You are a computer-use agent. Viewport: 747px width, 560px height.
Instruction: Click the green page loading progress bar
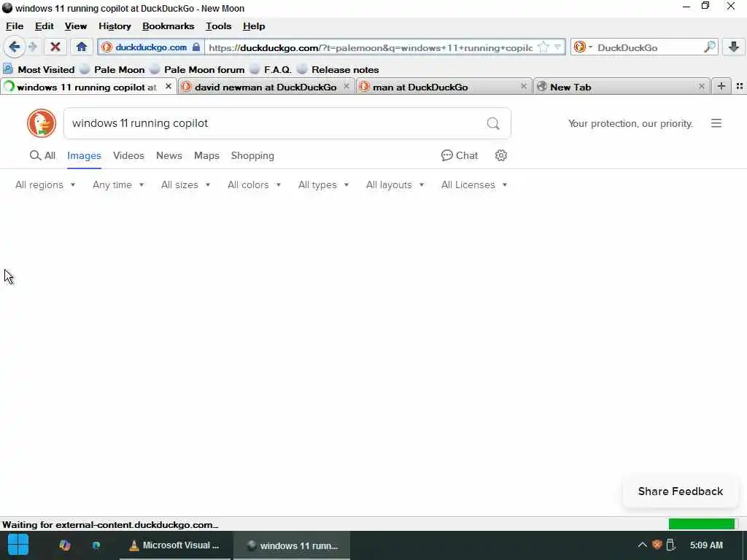[x=702, y=524]
